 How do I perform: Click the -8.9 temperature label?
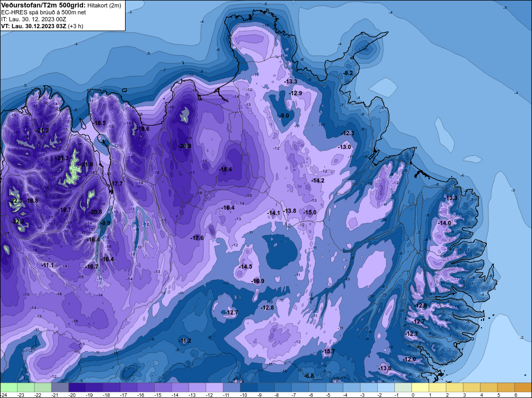105,223
